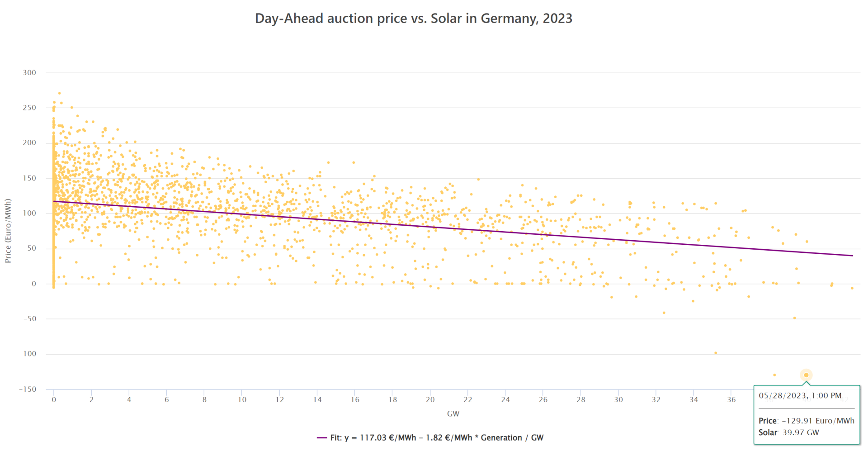The width and height of the screenshot is (868, 451).
Task: Click the 'GW' x-axis title
Action: point(453,413)
